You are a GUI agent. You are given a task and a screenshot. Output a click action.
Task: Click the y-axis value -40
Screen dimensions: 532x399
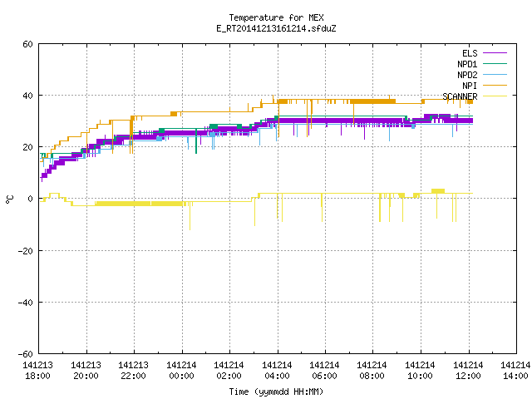click(26, 303)
